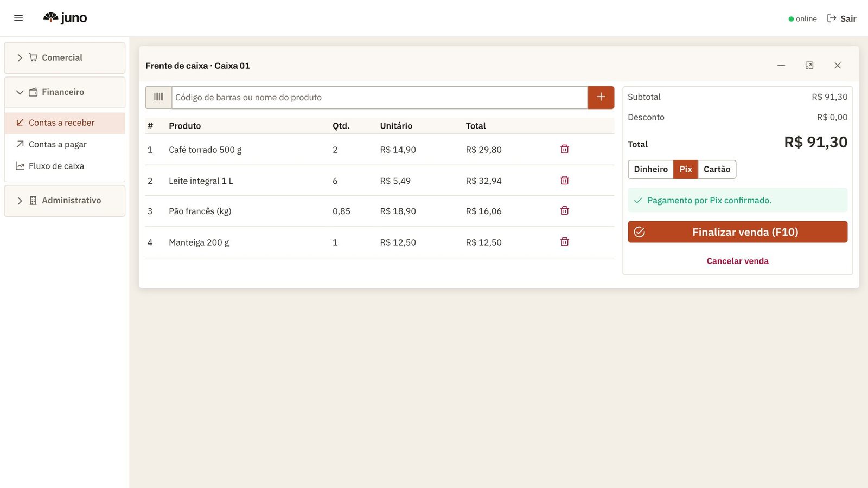Open the hamburger menu

18,18
